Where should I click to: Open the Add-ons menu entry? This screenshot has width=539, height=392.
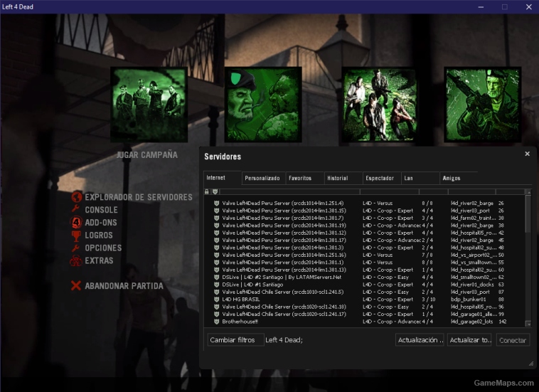[x=101, y=223]
